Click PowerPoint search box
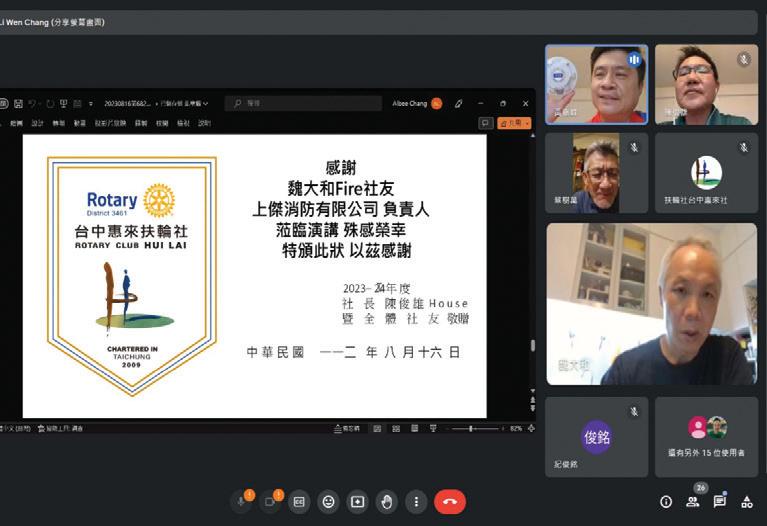Screen dimensions: 767x526 303,103
